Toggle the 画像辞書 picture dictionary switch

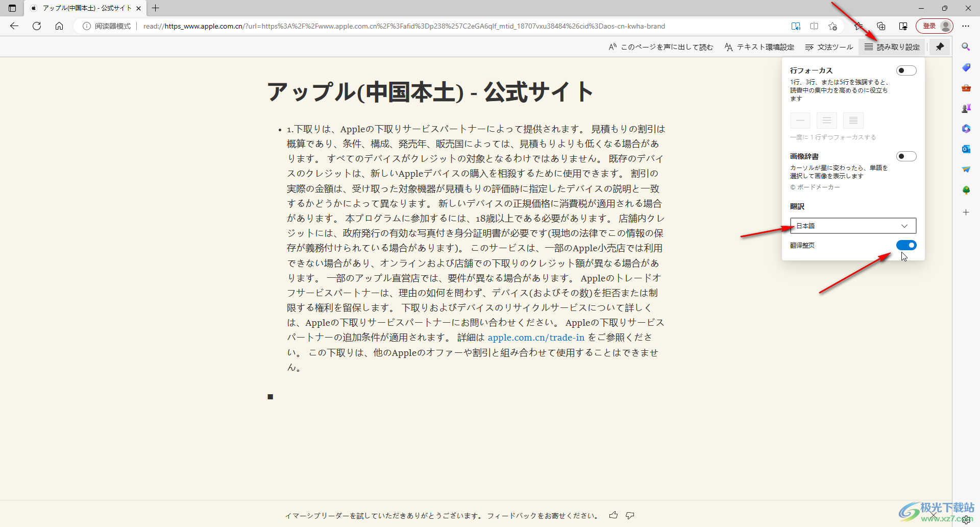906,156
